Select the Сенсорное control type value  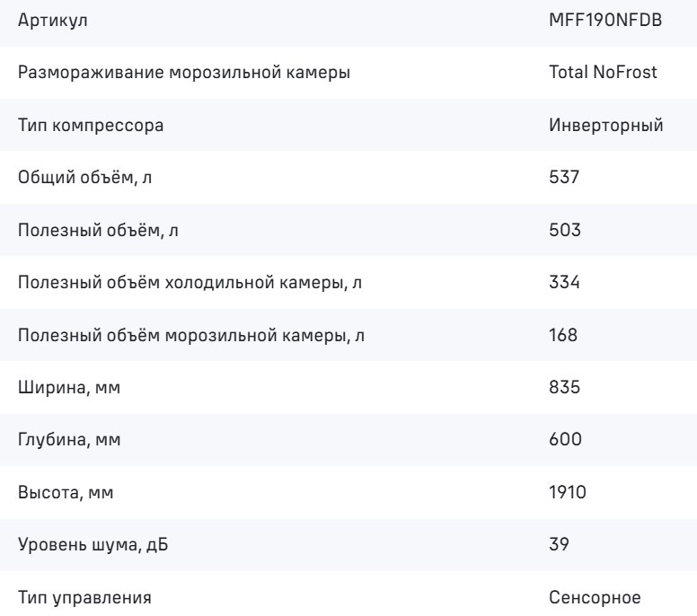coord(595,597)
